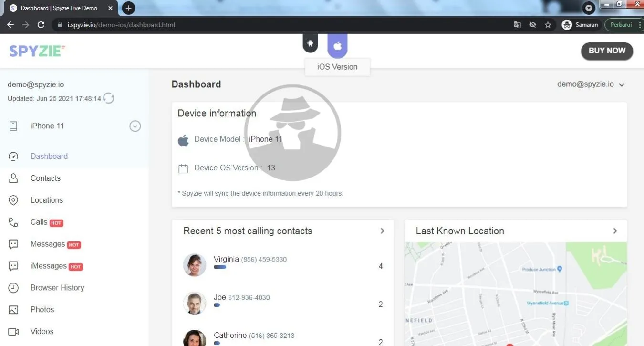Open the browser tab search dropdown arrow
This screenshot has width=644, height=346.
pos(589,8)
